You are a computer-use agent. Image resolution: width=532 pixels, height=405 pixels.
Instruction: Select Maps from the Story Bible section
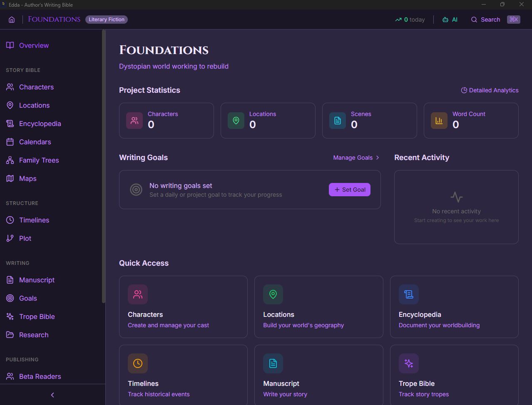coord(27,178)
